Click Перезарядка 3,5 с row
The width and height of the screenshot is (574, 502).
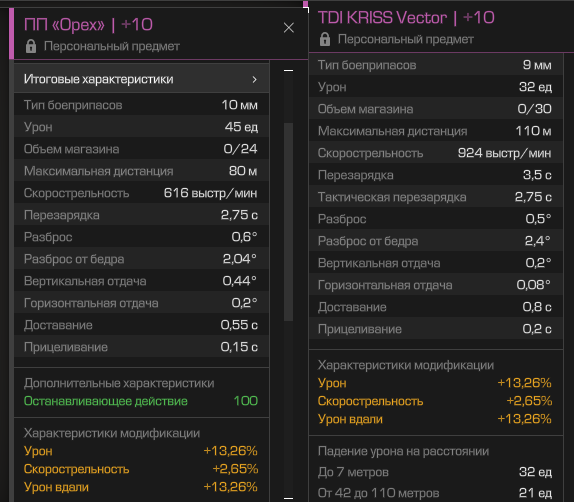(x=436, y=175)
